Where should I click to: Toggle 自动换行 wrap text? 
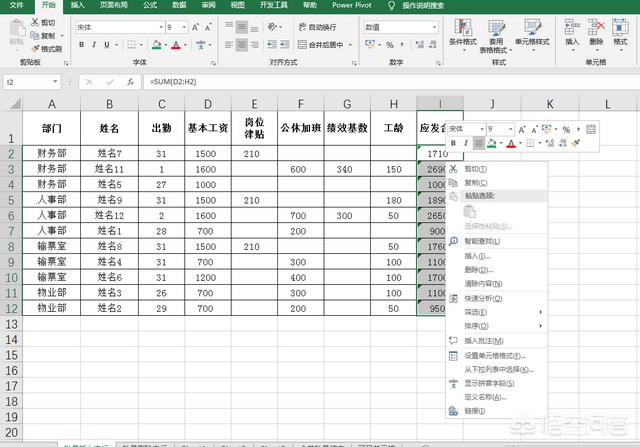pos(316,27)
